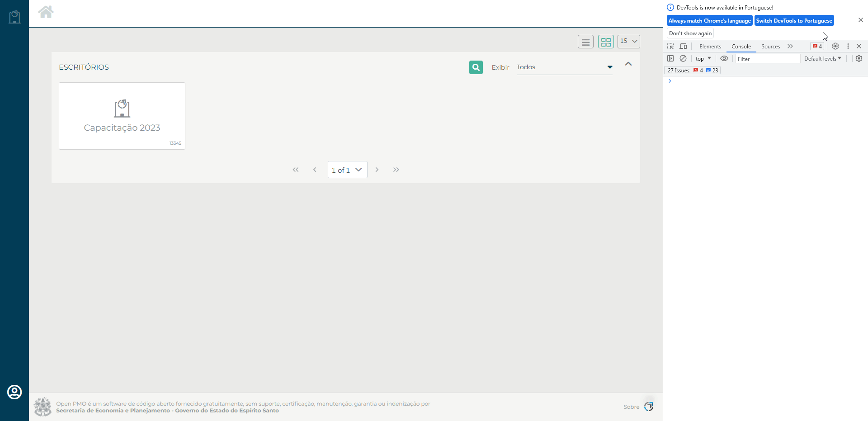The image size is (868, 421).
Task: Clear the console with the clear icon
Action: (683, 58)
